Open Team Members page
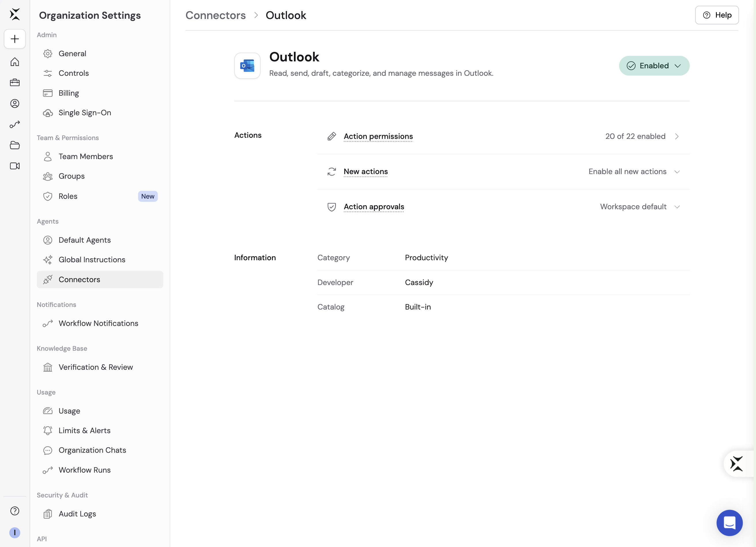 (x=100, y=156)
